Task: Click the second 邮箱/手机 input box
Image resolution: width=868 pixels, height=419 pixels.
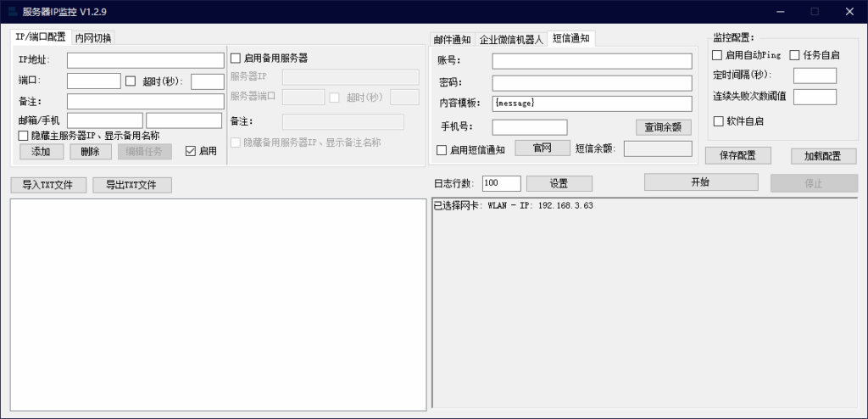Action: pos(184,120)
